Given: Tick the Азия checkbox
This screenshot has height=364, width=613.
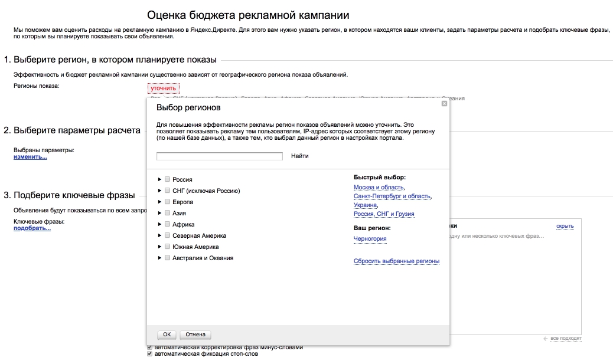Looking at the screenshot, I should 167,213.
